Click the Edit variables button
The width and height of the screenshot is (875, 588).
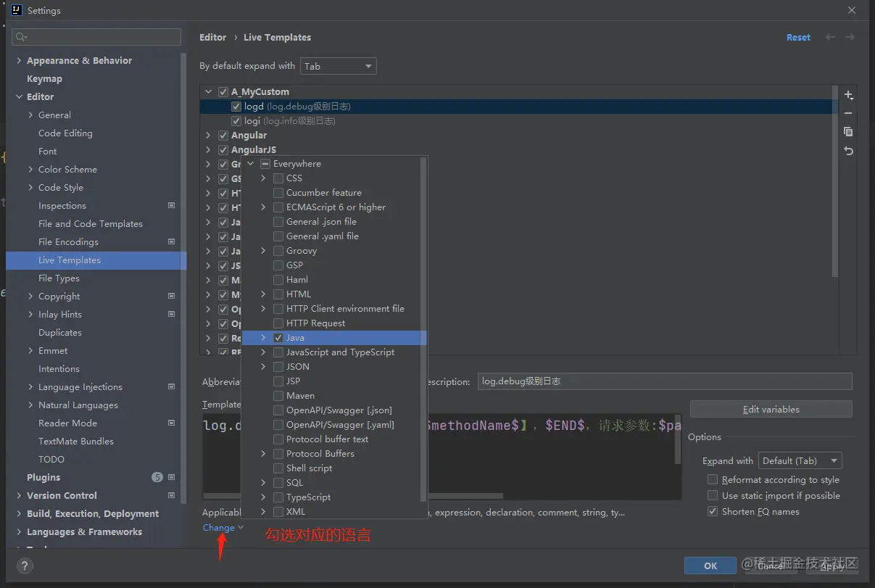[771, 410]
